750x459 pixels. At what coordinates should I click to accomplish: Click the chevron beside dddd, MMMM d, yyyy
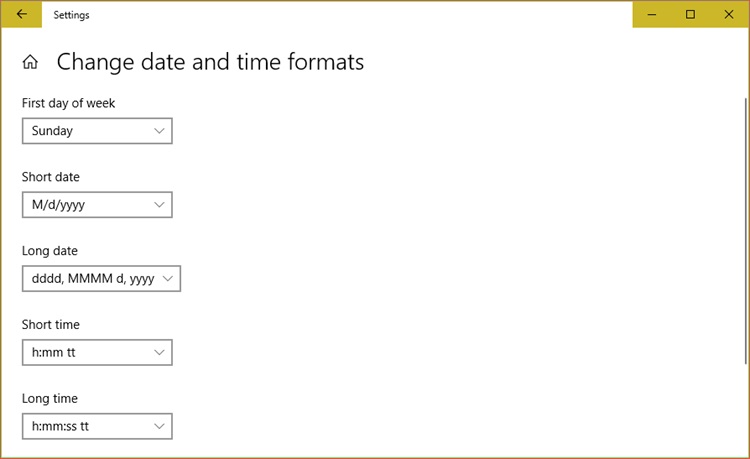168,279
